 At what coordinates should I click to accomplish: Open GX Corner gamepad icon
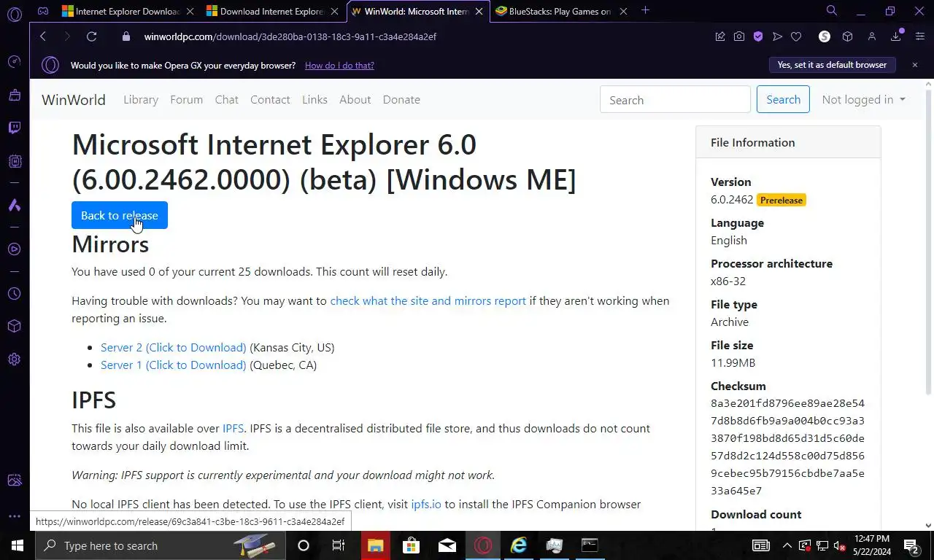click(43, 11)
